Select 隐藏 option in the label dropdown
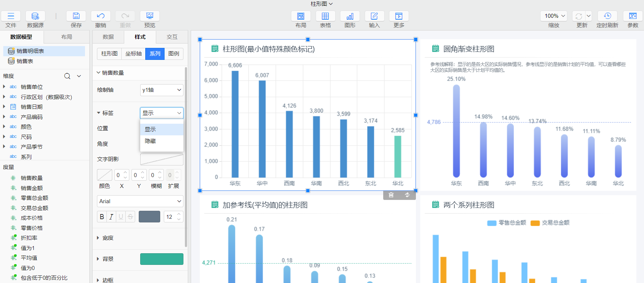 pos(150,141)
